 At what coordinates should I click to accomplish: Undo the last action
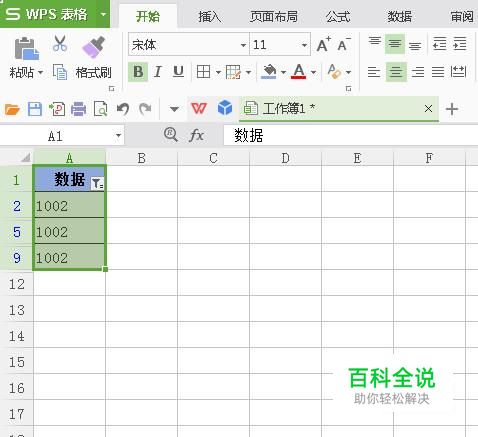pyautogui.click(x=123, y=109)
